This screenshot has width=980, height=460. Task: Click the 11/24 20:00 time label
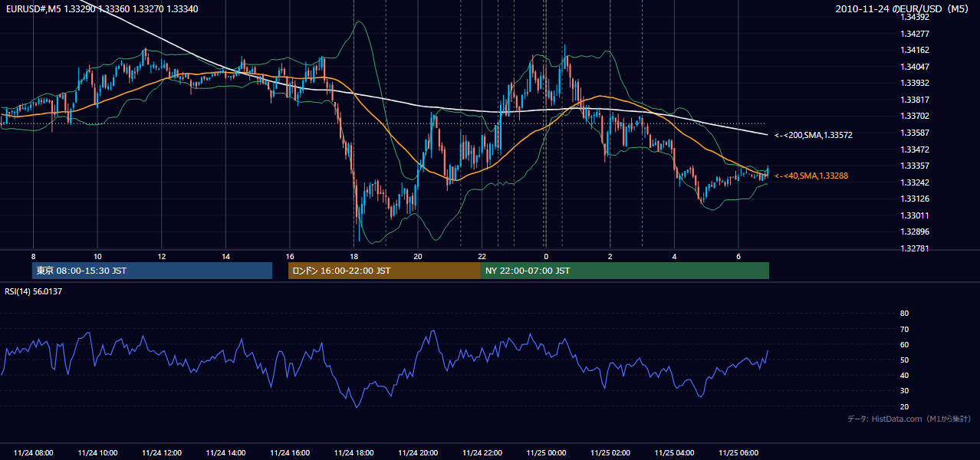[418, 453]
